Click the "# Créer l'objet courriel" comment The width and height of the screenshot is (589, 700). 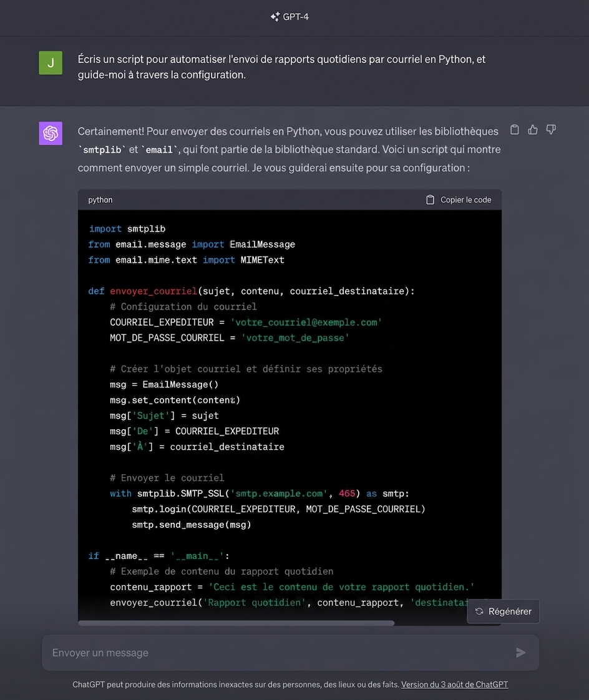click(246, 369)
